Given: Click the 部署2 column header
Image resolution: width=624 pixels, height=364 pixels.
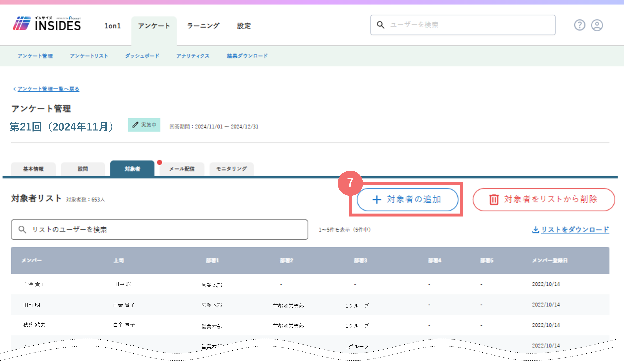Looking at the screenshot, I should tap(286, 260).
